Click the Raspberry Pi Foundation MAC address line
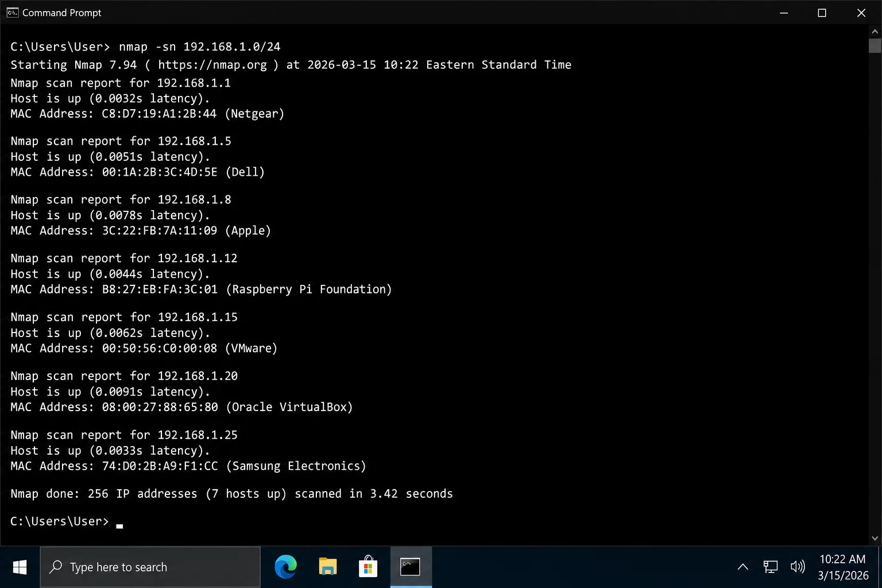Viewport: 882px width, 588px height. (x=201, y=289)
